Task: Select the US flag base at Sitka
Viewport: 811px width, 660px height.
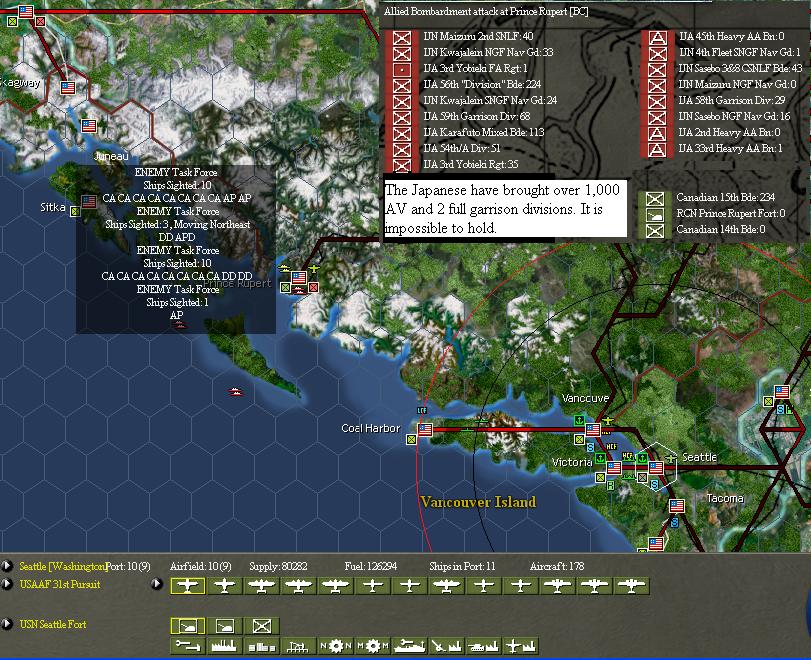Action: click(x=89, y=201)
